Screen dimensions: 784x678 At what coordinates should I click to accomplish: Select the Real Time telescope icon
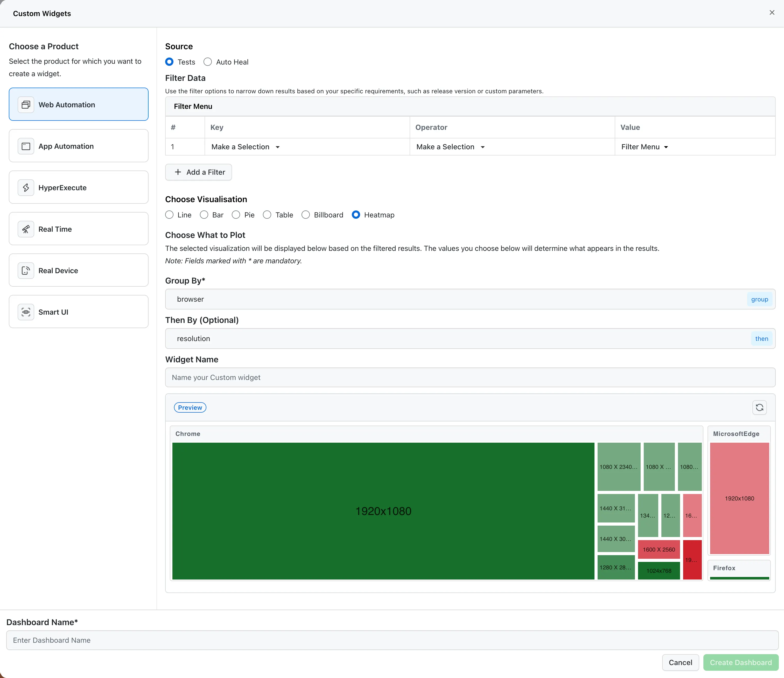(x=25, y=229)
